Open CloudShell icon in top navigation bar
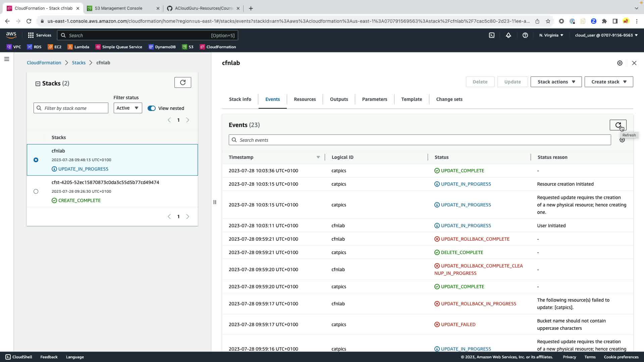Viewport: 644px width, 362px height. [491, 35]
